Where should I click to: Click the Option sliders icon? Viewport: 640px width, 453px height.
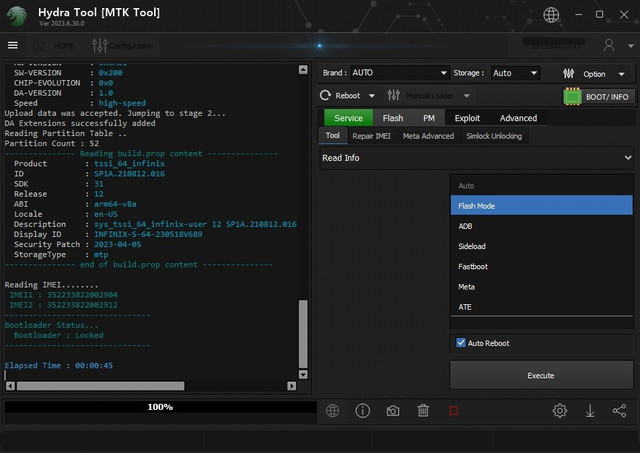click(x=568, y=73)
